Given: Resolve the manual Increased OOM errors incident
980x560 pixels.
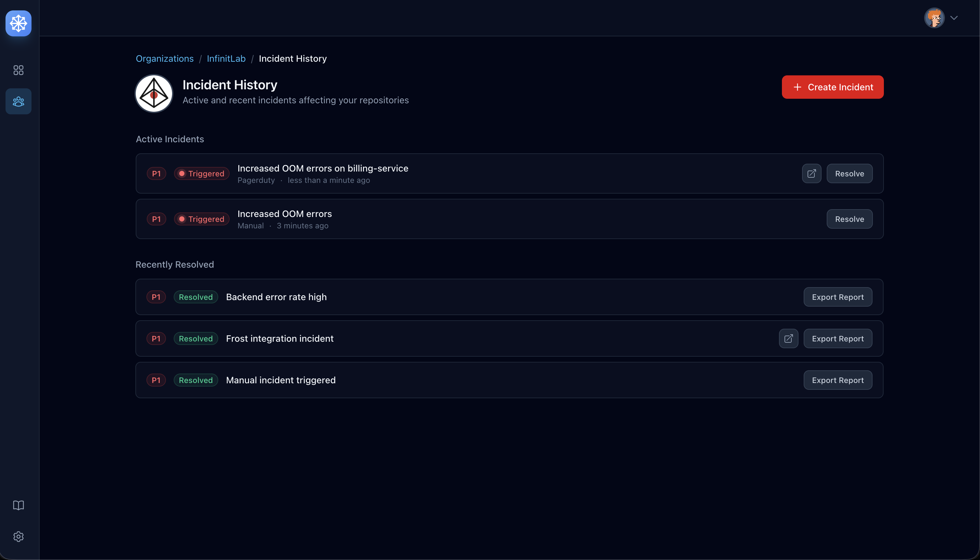Looking at the screenshot, I should pyautogui.click(x=850, y=219).
